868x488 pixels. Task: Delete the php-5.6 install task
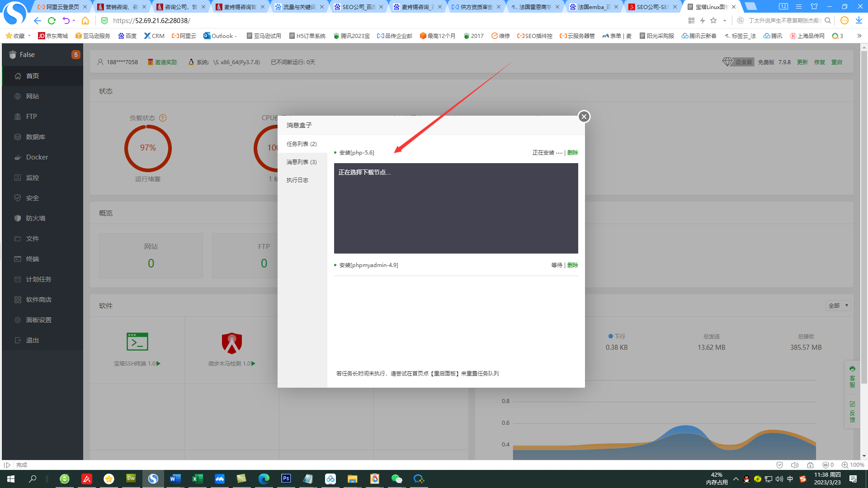[572, 153]
